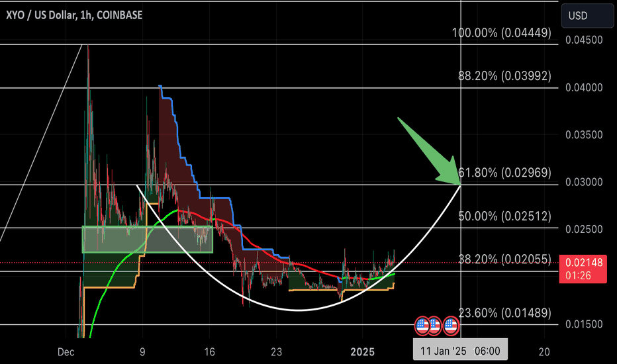Click 0.04500 on the price axis
Screen dimensions: 617x364
(584, 40)
